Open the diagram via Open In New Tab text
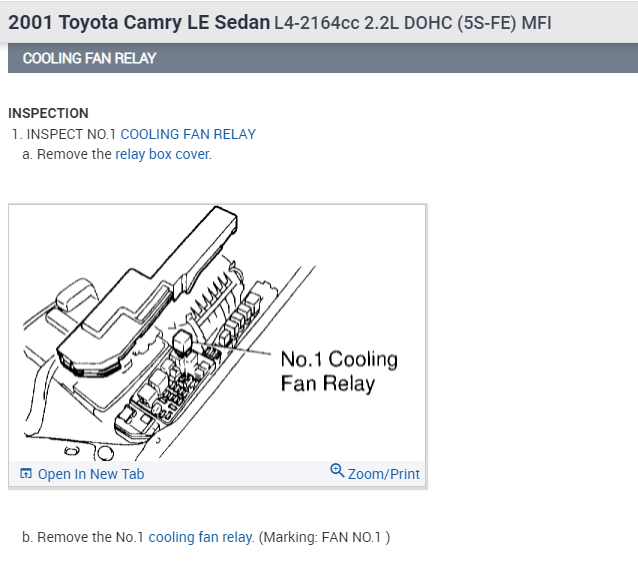The image size is (638, 565). [x=91, y=474]
